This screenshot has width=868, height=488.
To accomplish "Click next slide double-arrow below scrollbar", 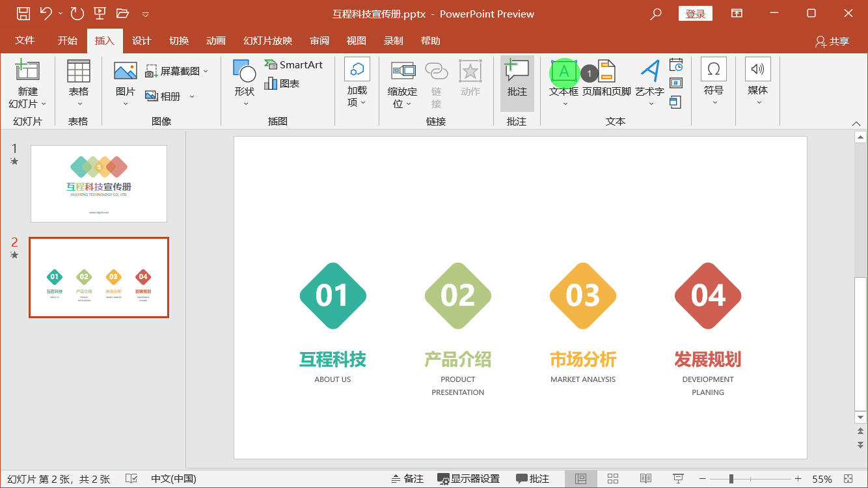I will click(861, 445).
